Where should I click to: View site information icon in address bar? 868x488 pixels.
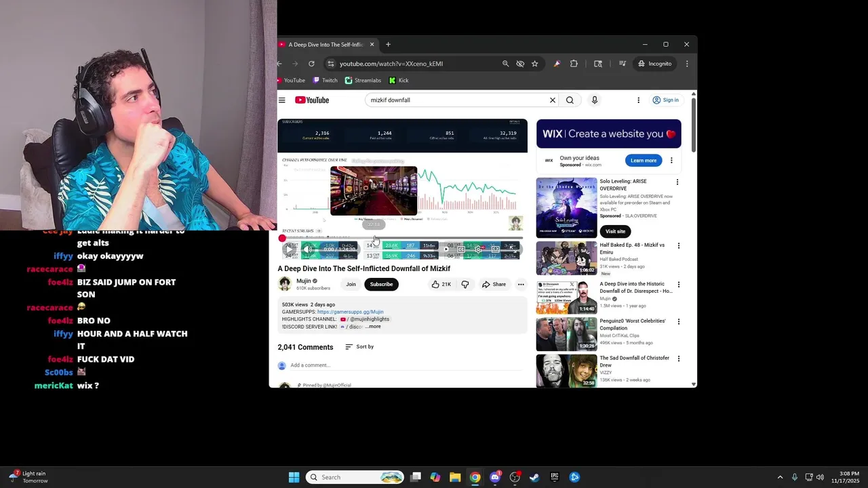pos(330,64)
